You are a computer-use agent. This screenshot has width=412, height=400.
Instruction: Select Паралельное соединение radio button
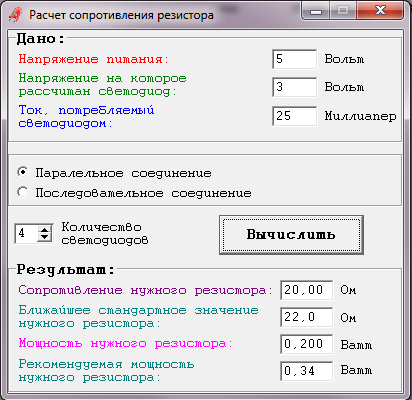(23, 173)
